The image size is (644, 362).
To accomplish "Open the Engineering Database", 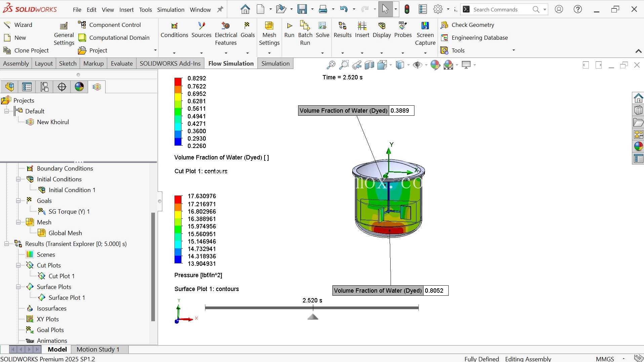I will pos(474,38).
